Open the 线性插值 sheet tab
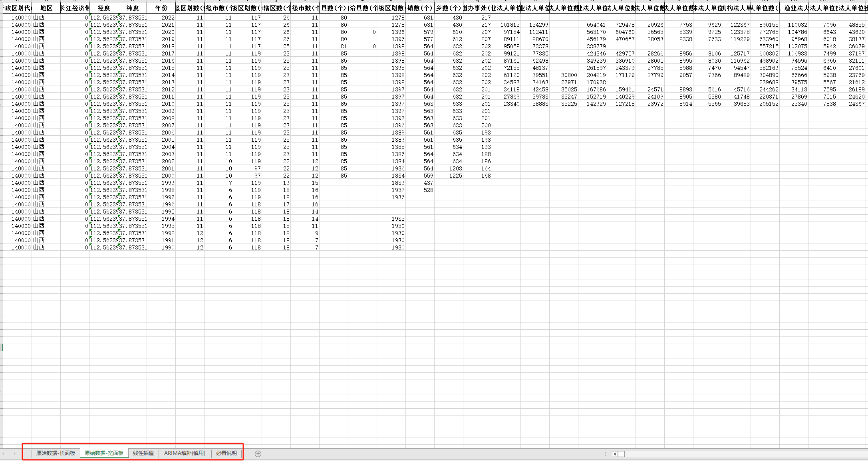Image resolution: width=868 pixels, height=461 pixels. (x=143, y=453)
